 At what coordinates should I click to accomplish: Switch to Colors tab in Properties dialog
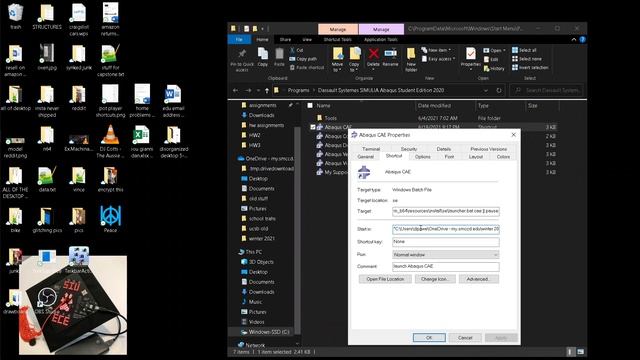(x=503, y=157)
